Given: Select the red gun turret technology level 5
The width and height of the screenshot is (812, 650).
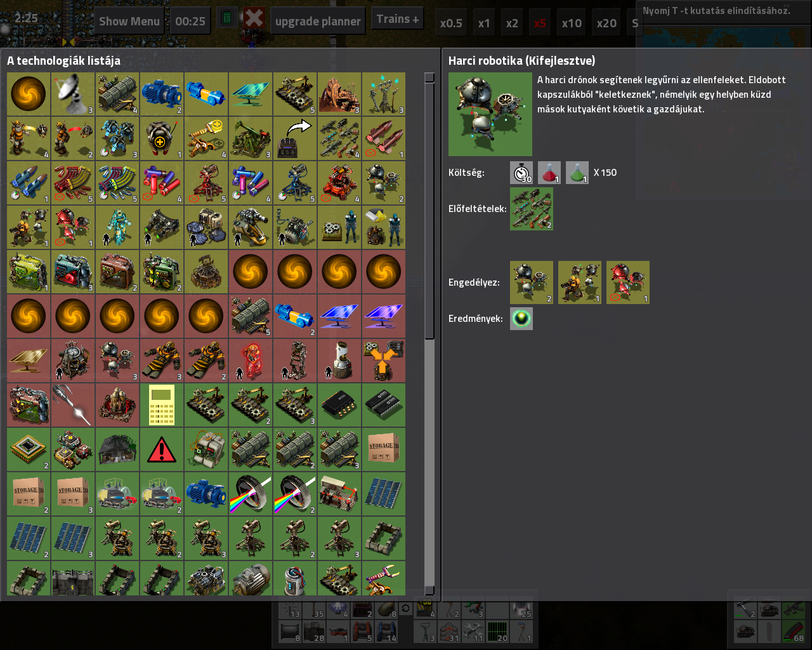Looking at the screenshot, I should [206, 183].
